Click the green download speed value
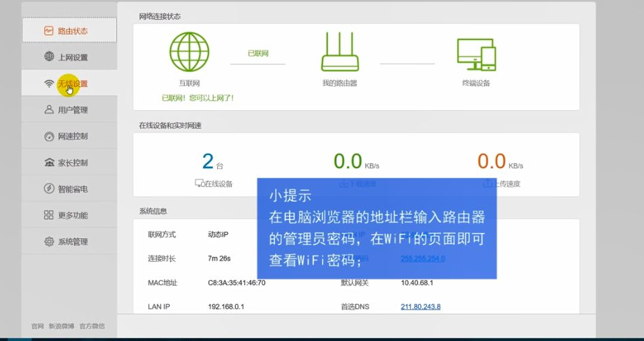This screenshot has height=341, width=644. [348, 161]
